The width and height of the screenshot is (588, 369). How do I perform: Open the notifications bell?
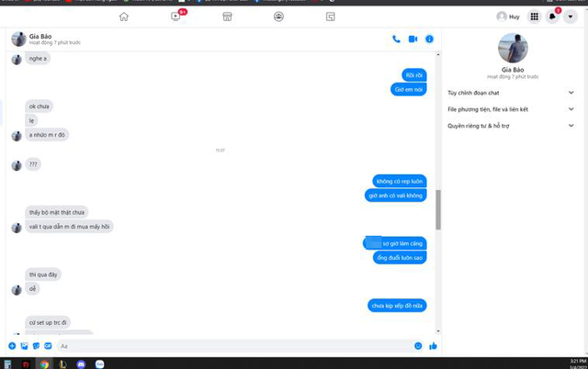[x=552, y=17]
